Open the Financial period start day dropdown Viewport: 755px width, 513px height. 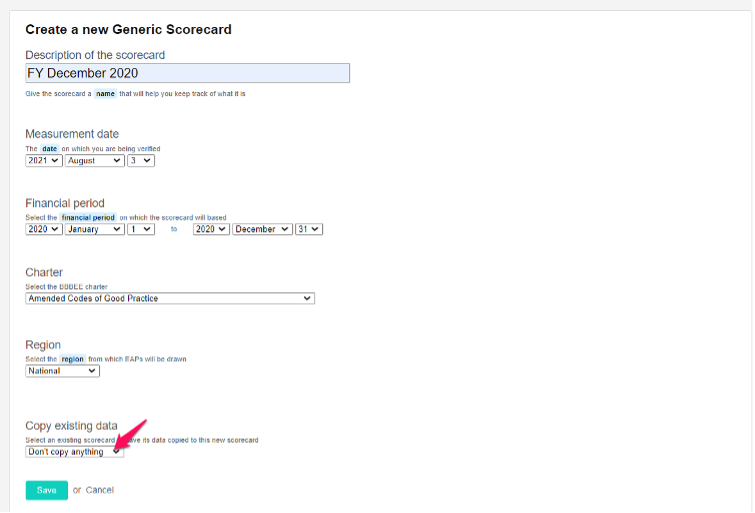click(x=141, y=229)
